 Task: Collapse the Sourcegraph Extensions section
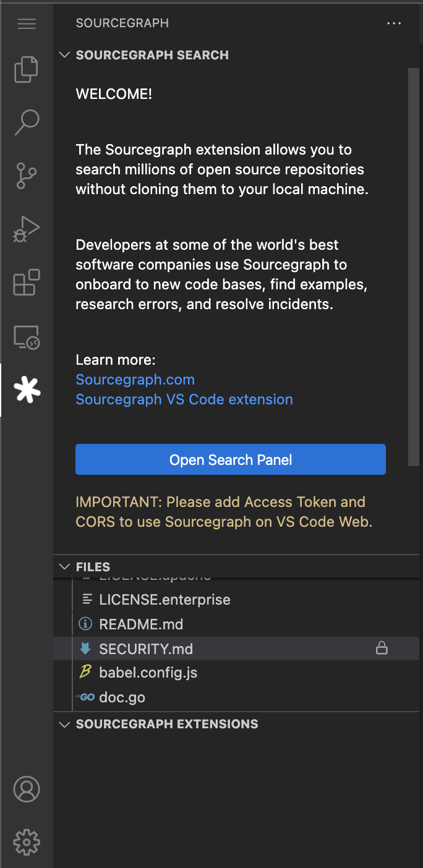(64, 724)
